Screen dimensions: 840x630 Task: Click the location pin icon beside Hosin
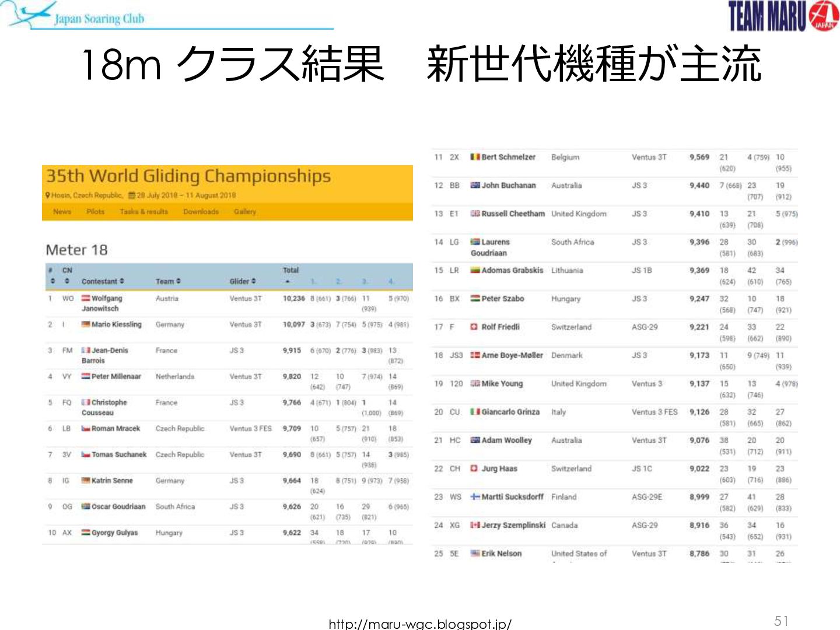pyautogui.click(x=48, y=195)
